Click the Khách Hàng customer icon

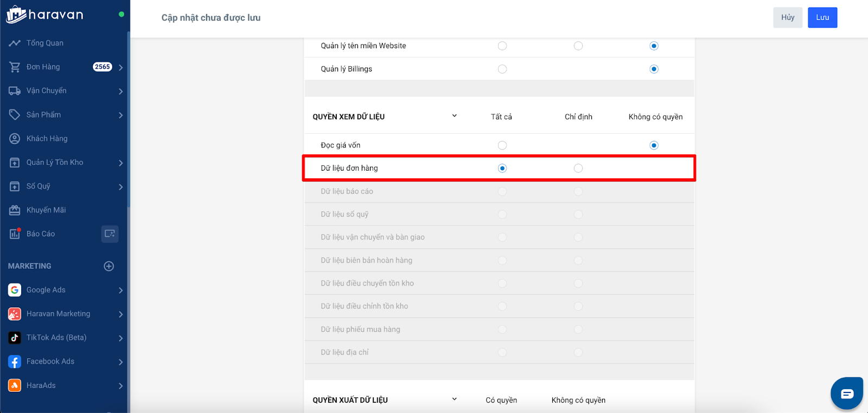tap(15, 139)
